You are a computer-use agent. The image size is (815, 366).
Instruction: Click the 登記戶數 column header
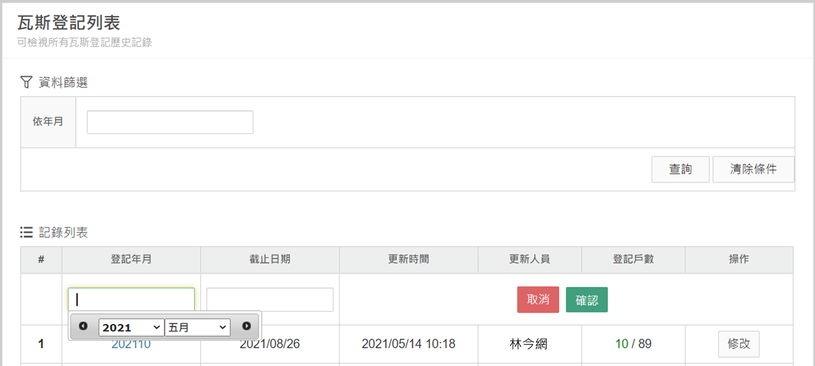point(633,260)
